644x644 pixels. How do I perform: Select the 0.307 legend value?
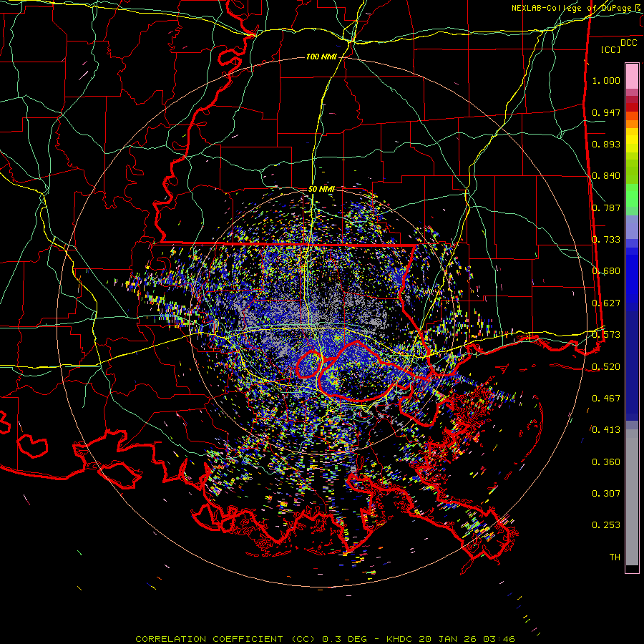(x=606, y=494)
